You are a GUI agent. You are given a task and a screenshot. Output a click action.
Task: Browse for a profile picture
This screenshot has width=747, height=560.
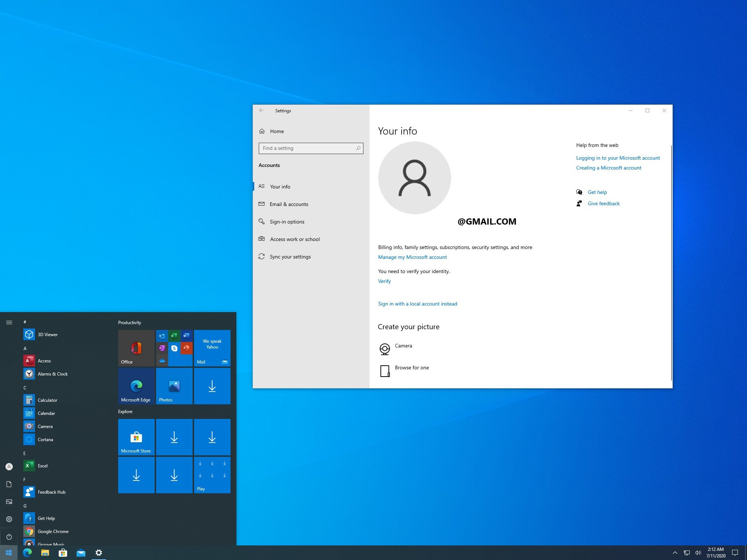pos(412,367)
